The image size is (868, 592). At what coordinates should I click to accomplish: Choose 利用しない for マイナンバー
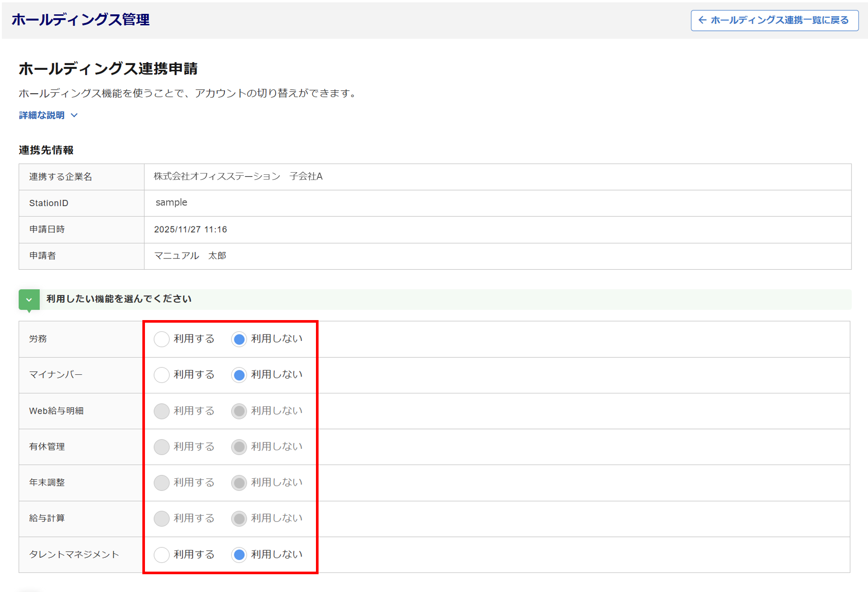(x=239, y=375)
